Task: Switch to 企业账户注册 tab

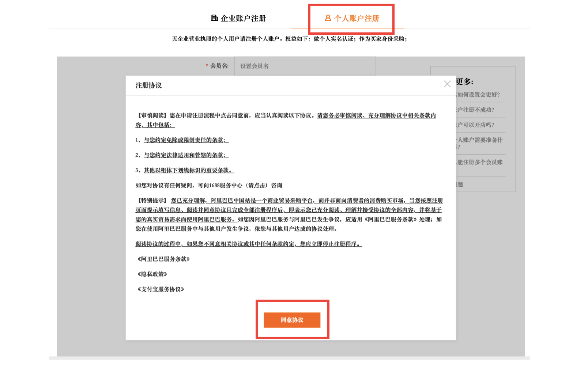Action: point(238,18)
